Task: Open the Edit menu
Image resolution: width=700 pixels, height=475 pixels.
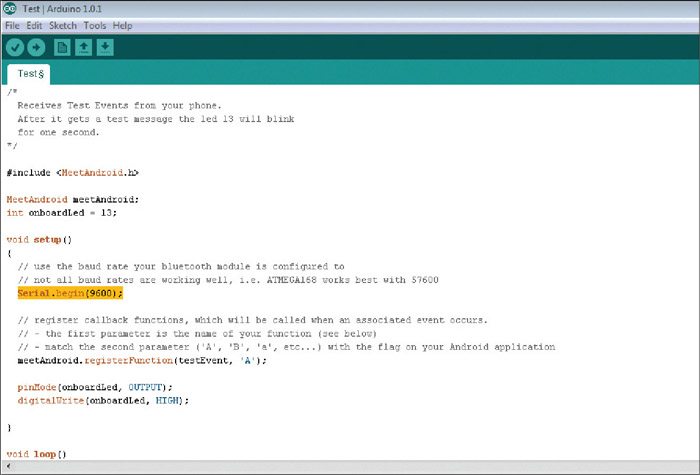Action: click(33, 25)
